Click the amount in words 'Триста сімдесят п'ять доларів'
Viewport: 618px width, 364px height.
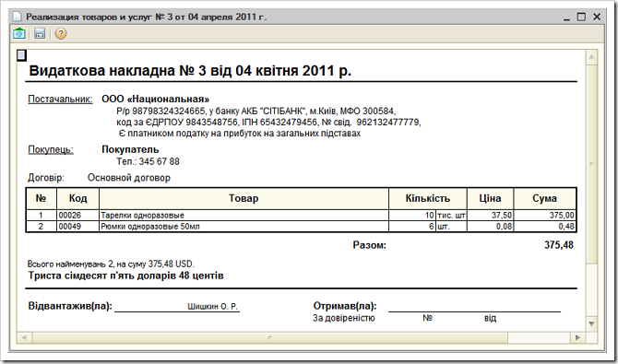(126, 276)
